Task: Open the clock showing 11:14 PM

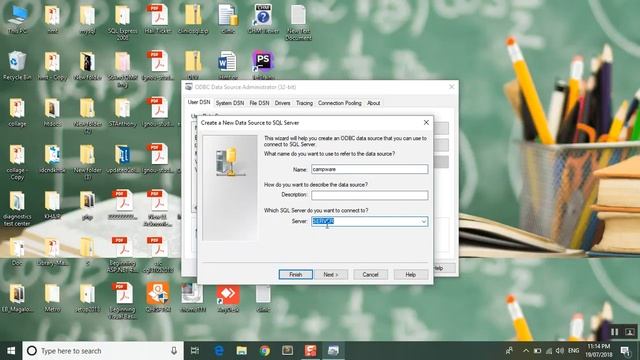Action: (599, 351)
